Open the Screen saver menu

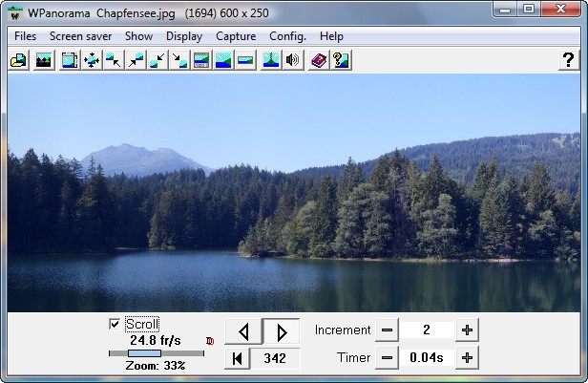(x=80, y=36)
